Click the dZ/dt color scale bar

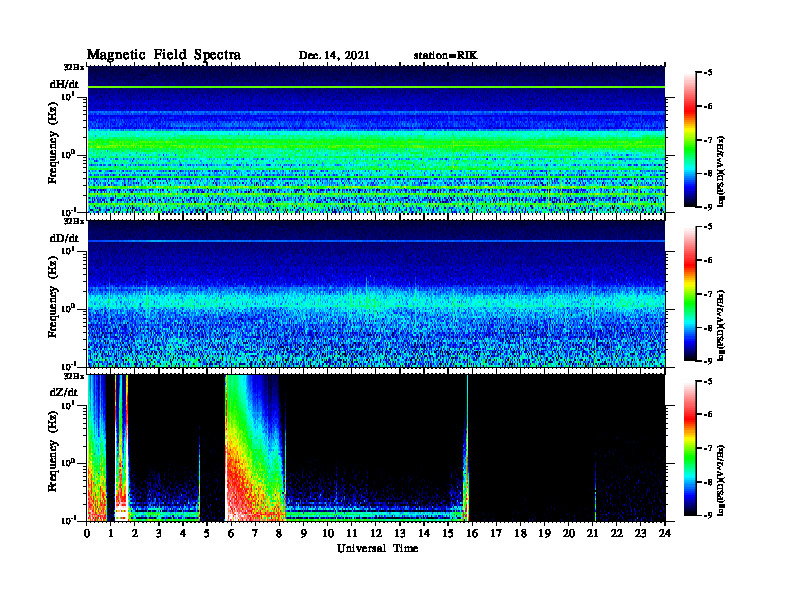point(689,448)
